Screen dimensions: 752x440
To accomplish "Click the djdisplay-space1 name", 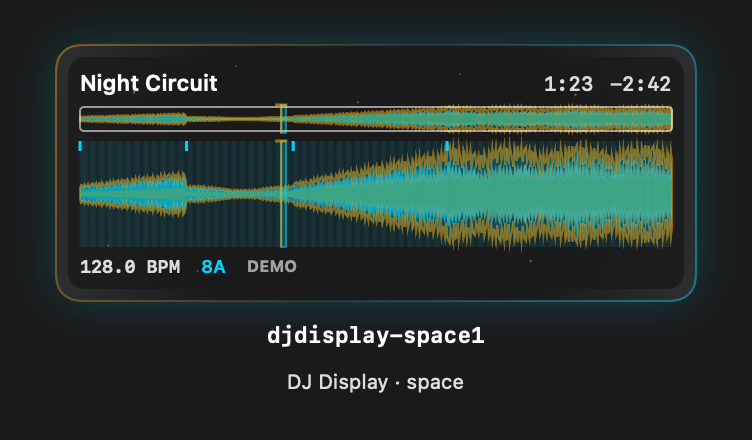I will (x=376, y=335).
